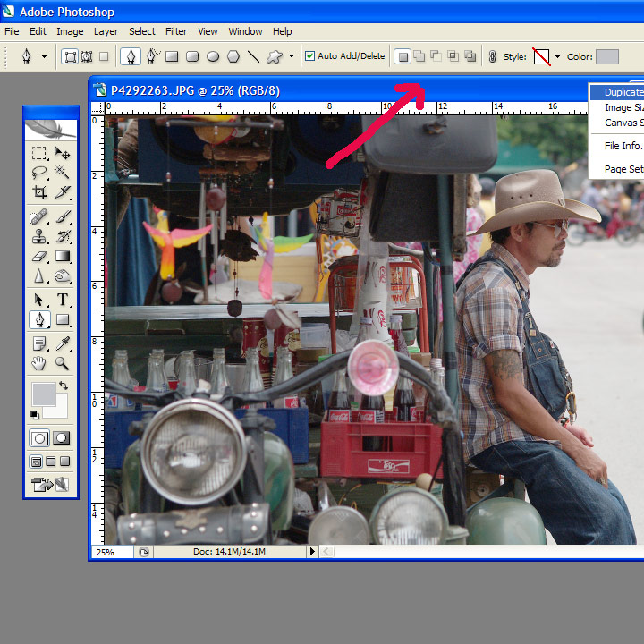Screen dimensions: 644x644
Task: Pick the Lasso tool
Action: tap(39, 172)
